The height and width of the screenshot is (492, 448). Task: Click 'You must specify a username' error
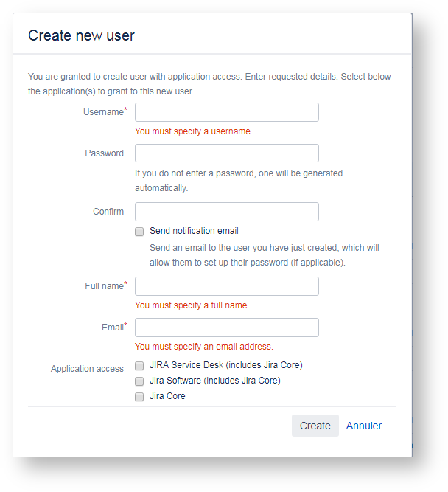193,131
